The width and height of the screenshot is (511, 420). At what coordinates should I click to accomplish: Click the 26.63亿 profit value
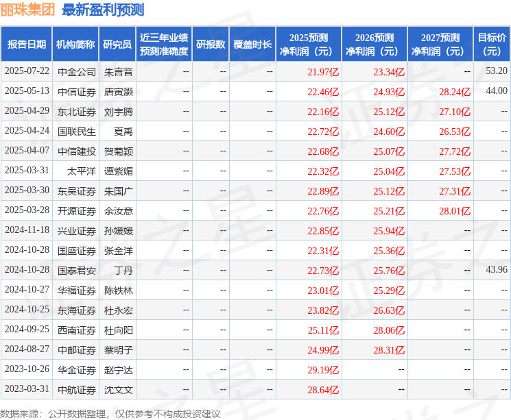click(x=389, y=310)
